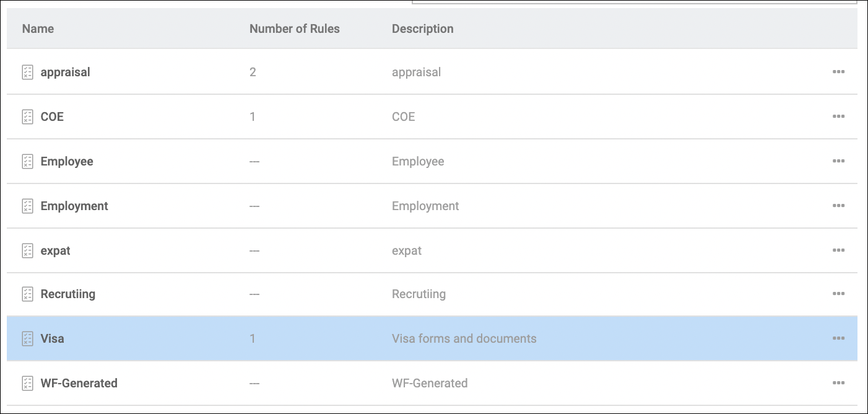868x414 pixels.
Task: Click the checklist icon beside appraisal
Action: click(x=27, y=72)
